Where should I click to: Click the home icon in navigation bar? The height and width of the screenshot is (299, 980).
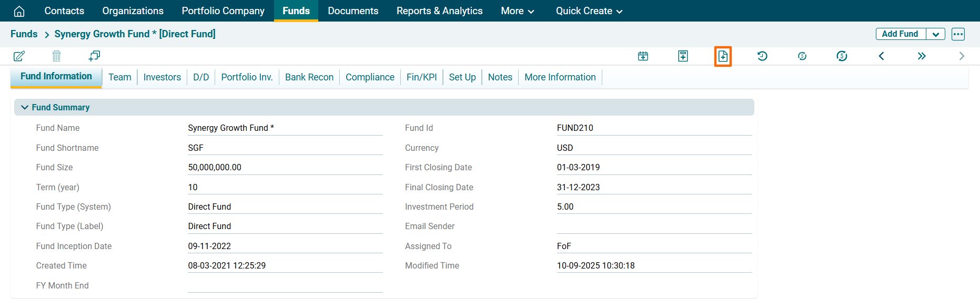[19, 11]
